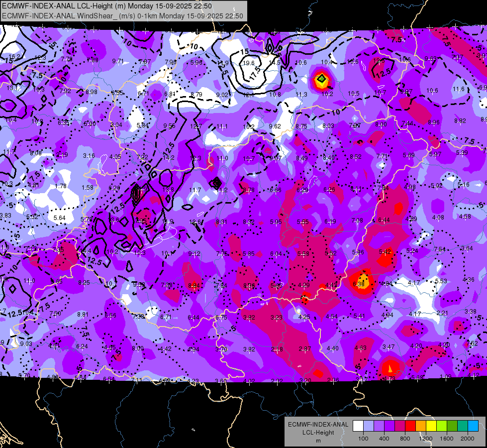Click the wind shear value '7.08'
The width and height of the screenshot is (487, 448).
357,221
